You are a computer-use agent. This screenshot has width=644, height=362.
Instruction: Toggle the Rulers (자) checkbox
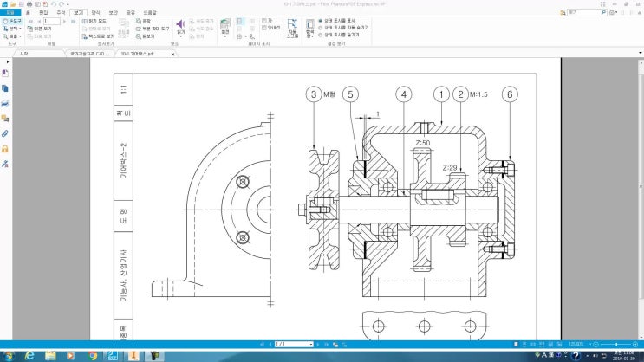tap(264, 21)
